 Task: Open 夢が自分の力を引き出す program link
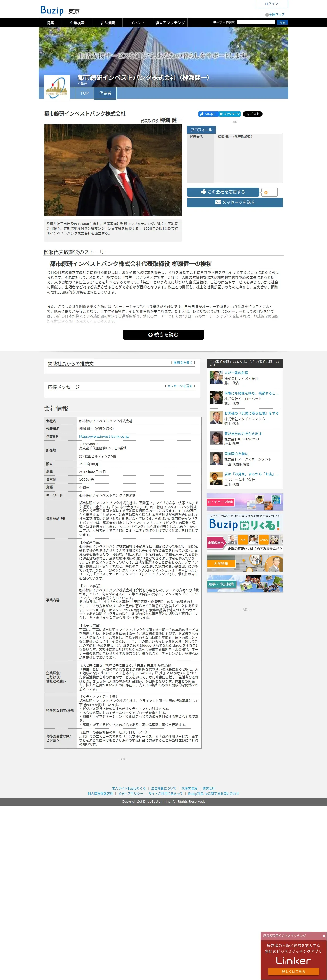[x=243, y=434]
